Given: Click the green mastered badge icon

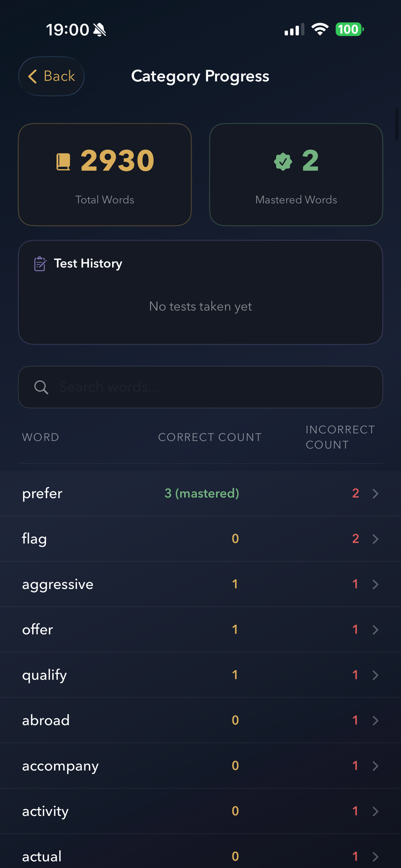Looking at the screenshot, I should tap(283, 162).
